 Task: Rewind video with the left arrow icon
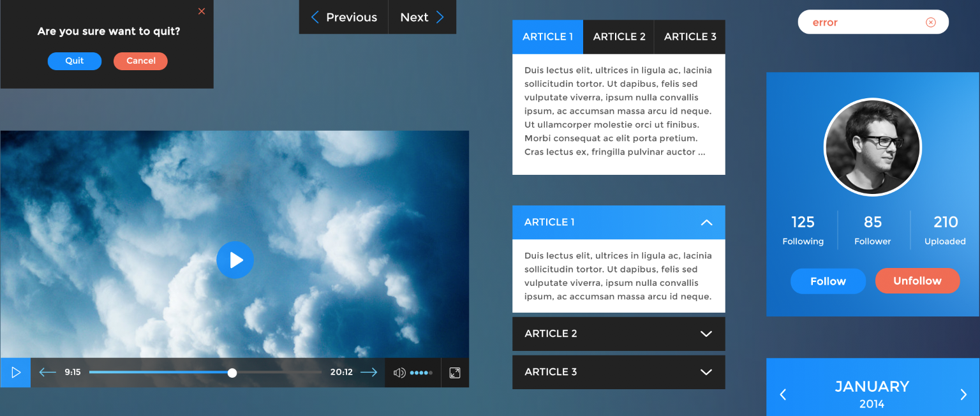point(48,372)
